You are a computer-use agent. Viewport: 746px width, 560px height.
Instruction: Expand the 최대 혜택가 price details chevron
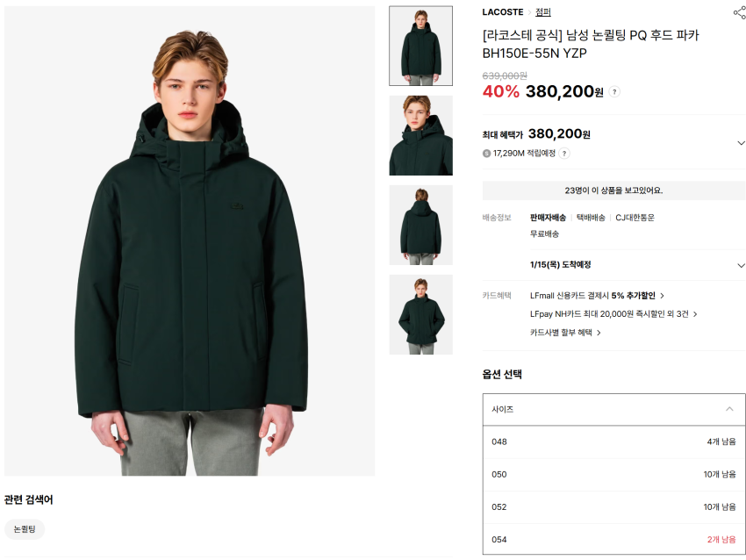pos(741,143)
